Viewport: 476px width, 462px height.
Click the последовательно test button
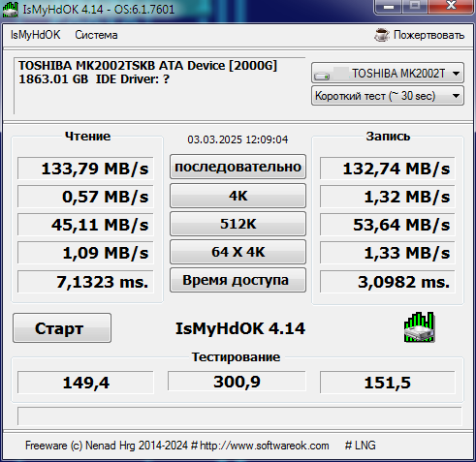238,167
